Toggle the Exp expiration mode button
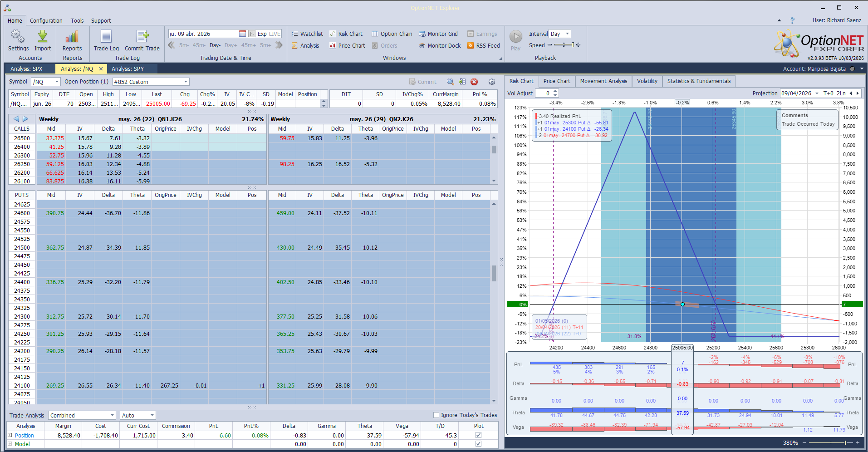 [x=262, y=34]
